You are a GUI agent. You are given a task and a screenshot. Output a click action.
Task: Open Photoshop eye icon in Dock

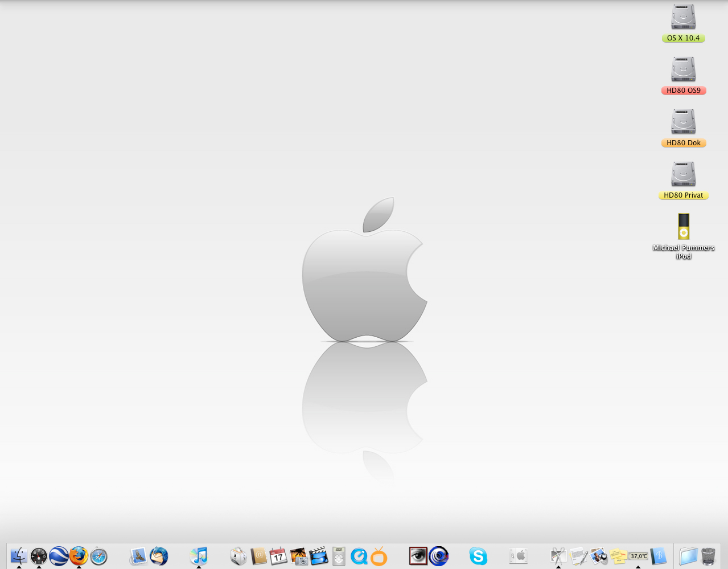click(x=418, y=556)
